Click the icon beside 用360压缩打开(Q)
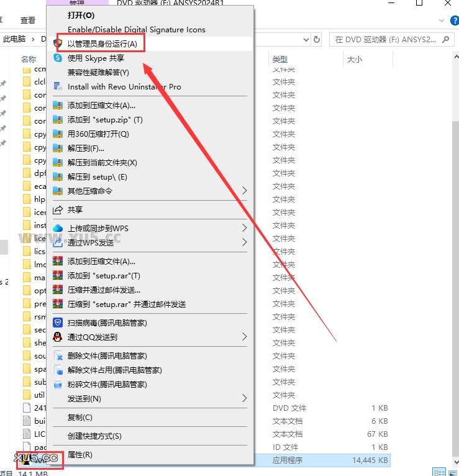 (58, 134)
